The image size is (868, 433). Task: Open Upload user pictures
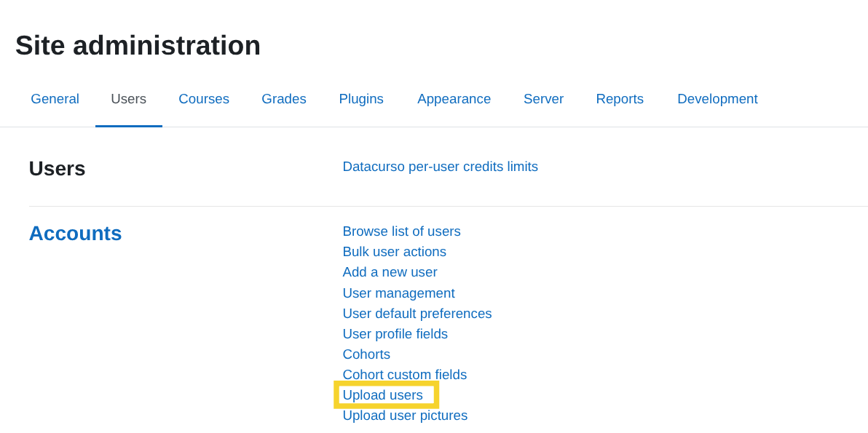point(405,416)
